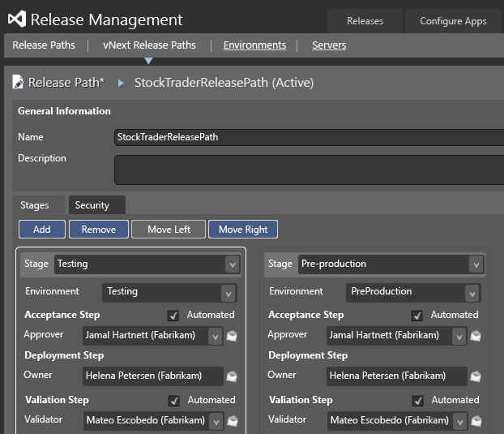Click the Add stage button

point(42,230)
